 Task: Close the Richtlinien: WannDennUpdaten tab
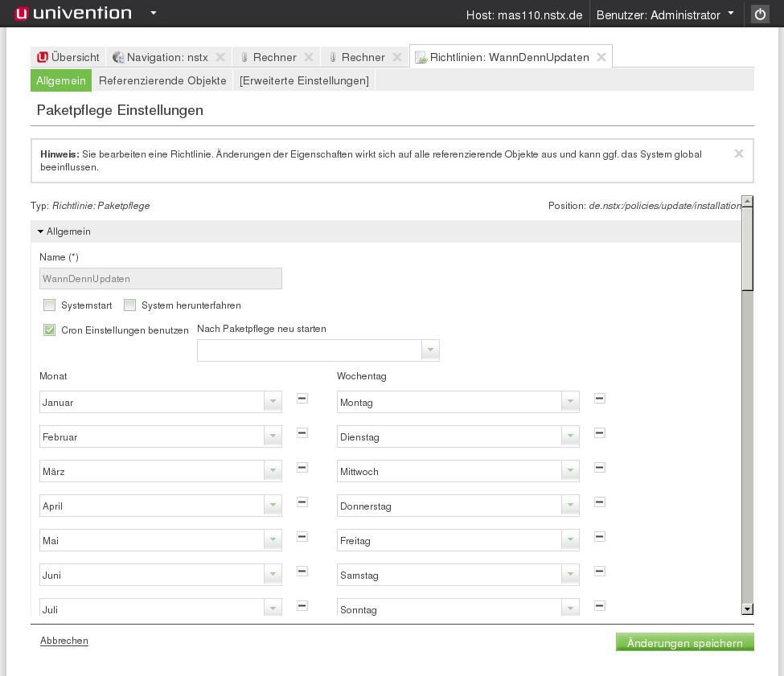[x=601, y=57]
